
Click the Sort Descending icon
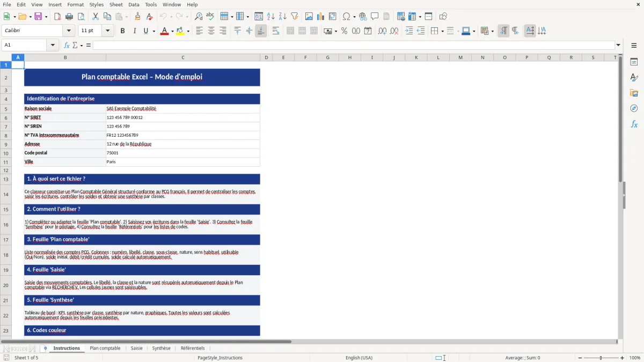point(282,17)
